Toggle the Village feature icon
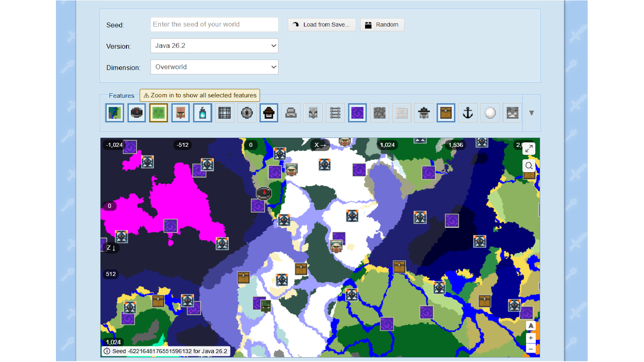Image resolution: width=644 pixels, height=362 pixels. [x=181, y=113]
